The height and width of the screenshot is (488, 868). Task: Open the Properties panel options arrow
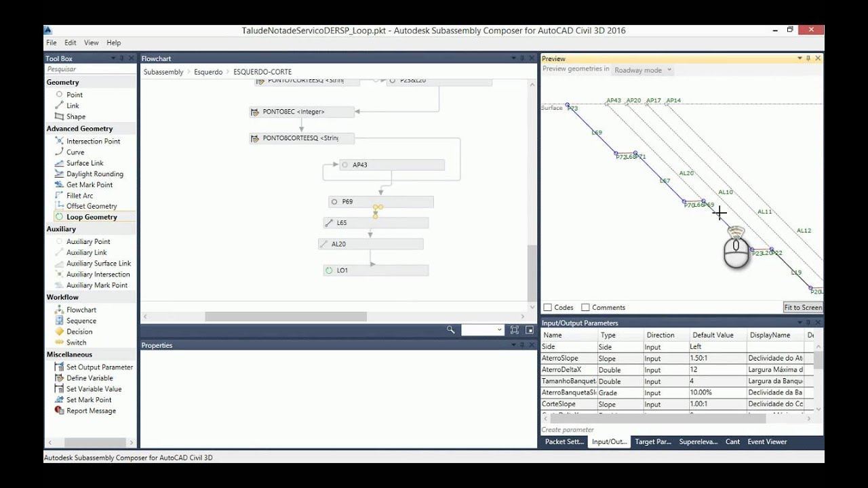point(513,345)
